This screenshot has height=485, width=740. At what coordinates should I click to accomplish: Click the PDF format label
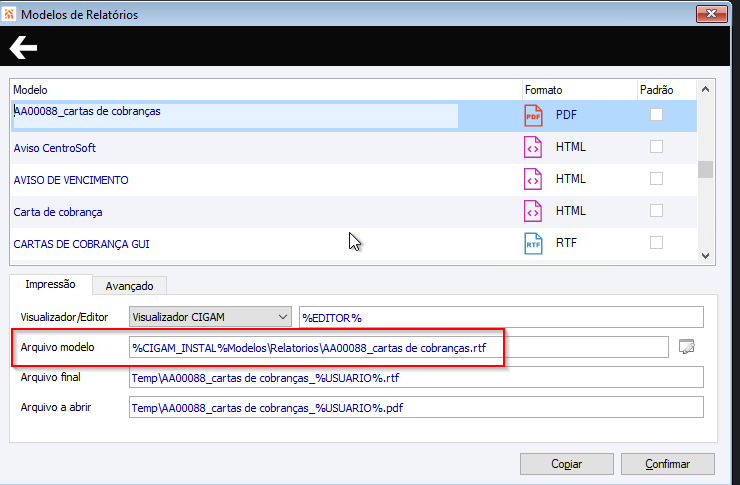[566, 115]
